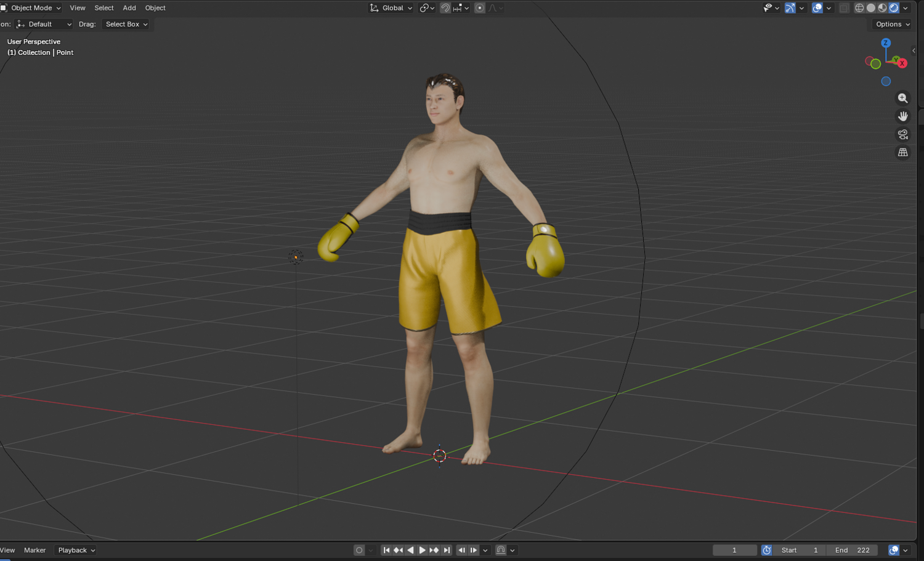Open the Global transform orientation dropdown

coord(391,8)
